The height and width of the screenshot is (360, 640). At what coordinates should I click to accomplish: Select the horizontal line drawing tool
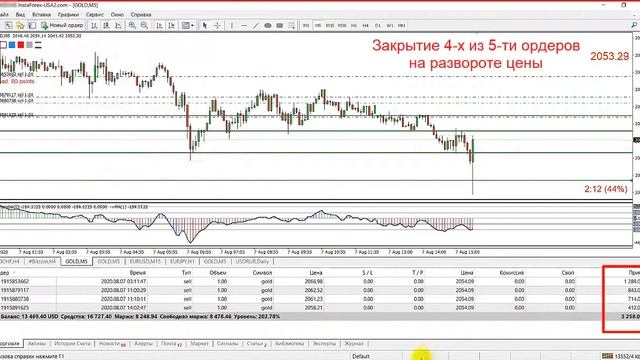click(244, 25)
